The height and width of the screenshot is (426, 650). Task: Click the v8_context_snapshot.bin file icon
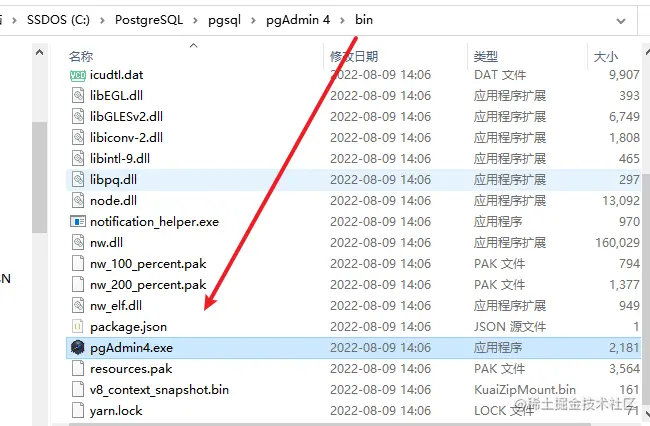click(78, 390)
